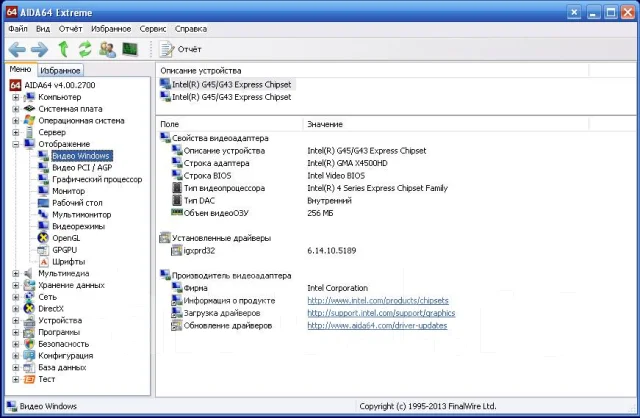
Task: Click the Сервер tower icon
Action: point(29,132)
